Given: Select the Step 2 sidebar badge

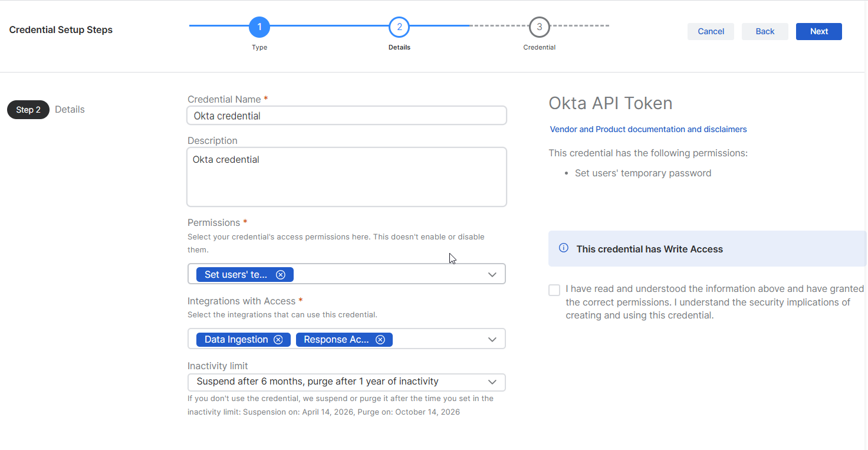Looking at the screenshot, I should (28, 110).
